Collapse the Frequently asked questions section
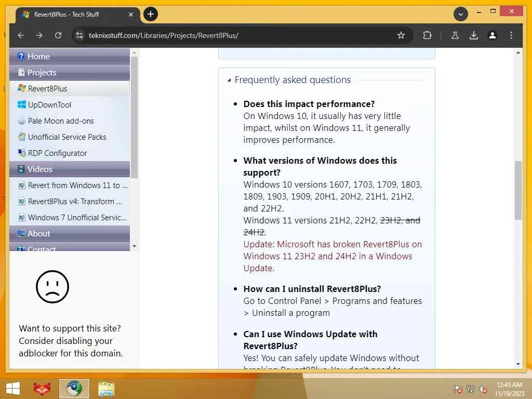The width and height of the screenshot is (532, 399). point(229,81)
